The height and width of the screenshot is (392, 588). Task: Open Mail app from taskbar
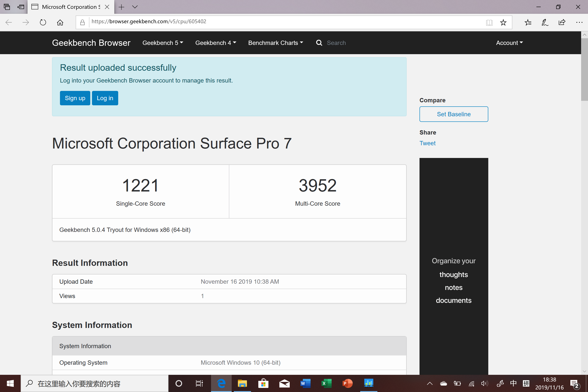coord(284,383)
